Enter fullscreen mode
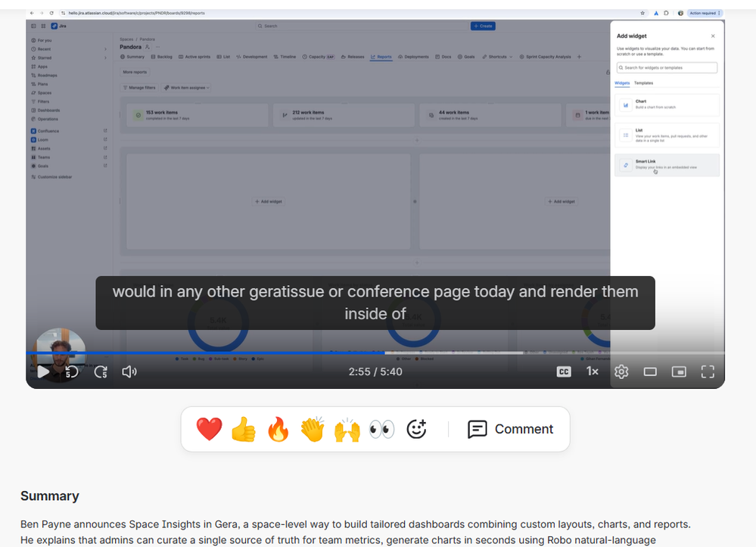Viewport: 756px width, 547px height. point(708,371)
